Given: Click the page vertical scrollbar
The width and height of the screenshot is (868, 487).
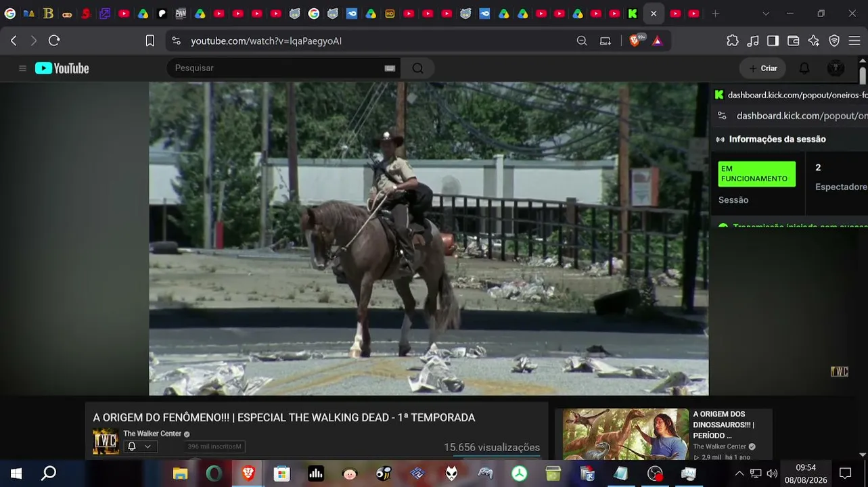Looking at the screenshot, I should tap(863, 74).
